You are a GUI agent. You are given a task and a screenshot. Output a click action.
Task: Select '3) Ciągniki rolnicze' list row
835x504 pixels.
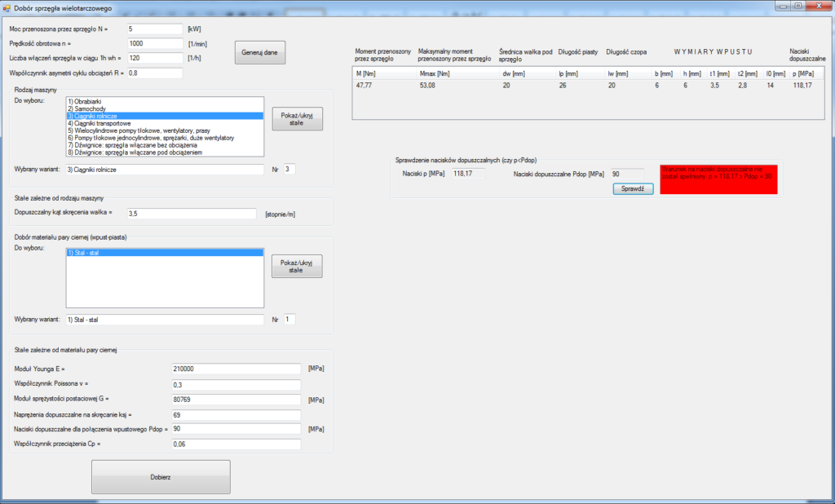tap(165, 116)
